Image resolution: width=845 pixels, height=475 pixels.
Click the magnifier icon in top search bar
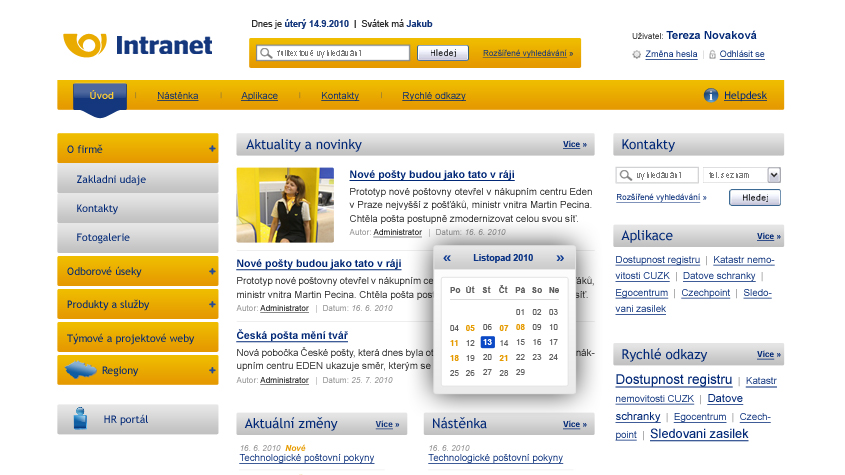[265, 53]
